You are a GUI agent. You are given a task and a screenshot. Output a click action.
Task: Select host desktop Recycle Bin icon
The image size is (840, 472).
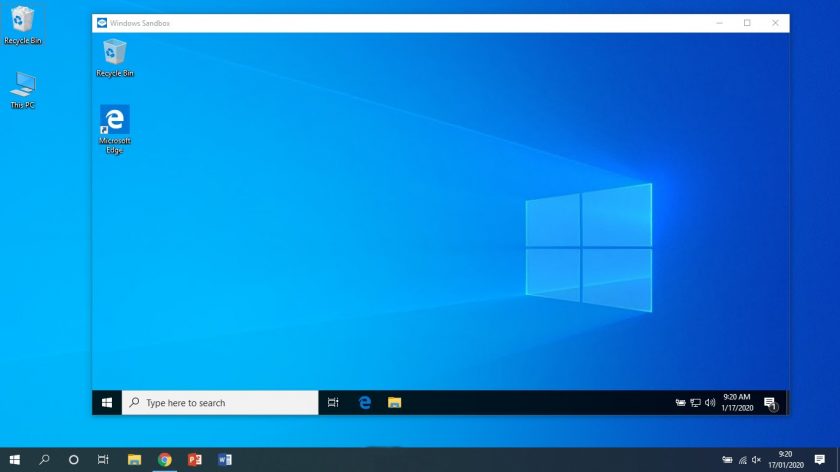click(22, 25)
